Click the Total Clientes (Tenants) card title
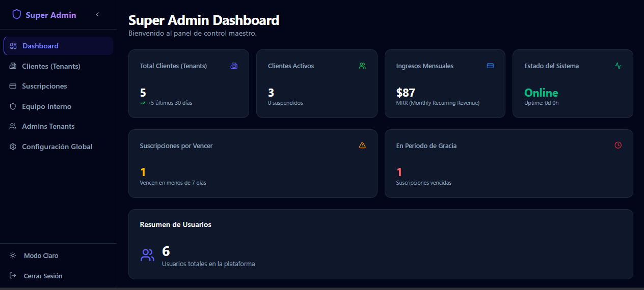 [x=173, y=66]
